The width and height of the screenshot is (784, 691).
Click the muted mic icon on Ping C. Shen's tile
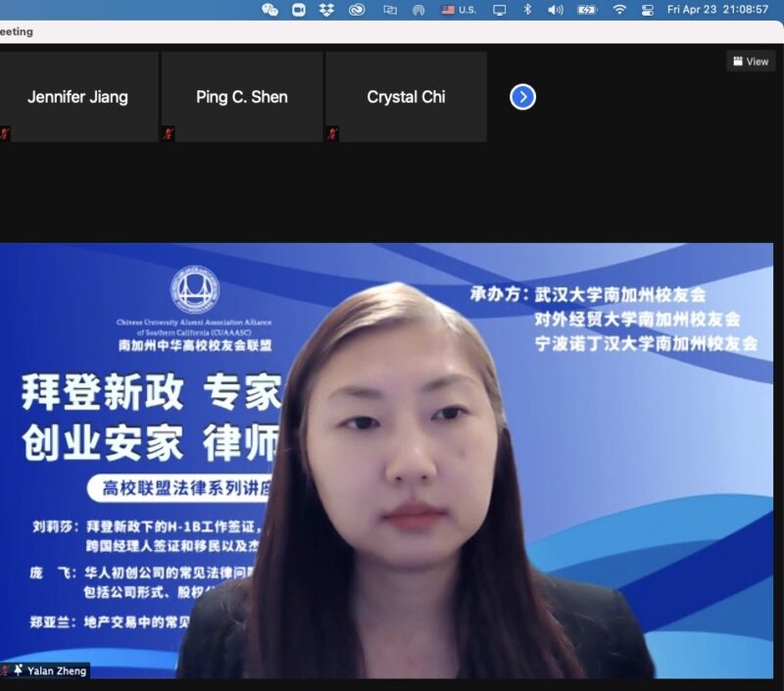169,133
